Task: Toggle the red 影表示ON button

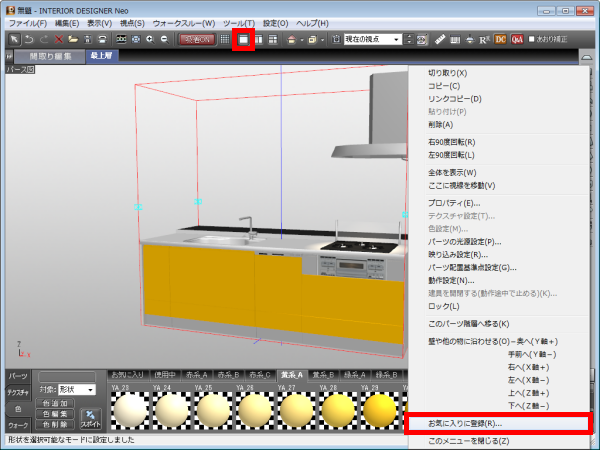Action: coord(197,39)
